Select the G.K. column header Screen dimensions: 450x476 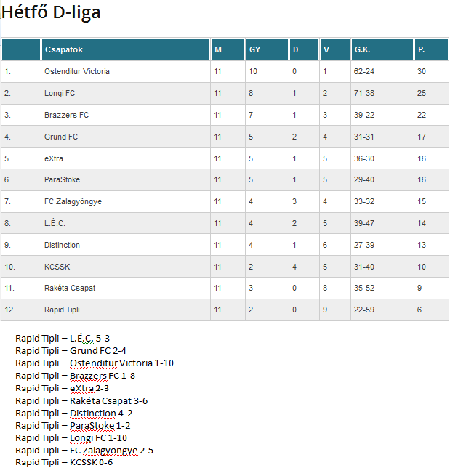pos(362,49)
